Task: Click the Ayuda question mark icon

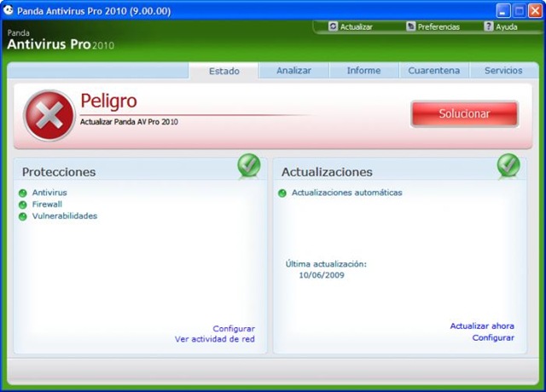Action: (x=489, y=26)
